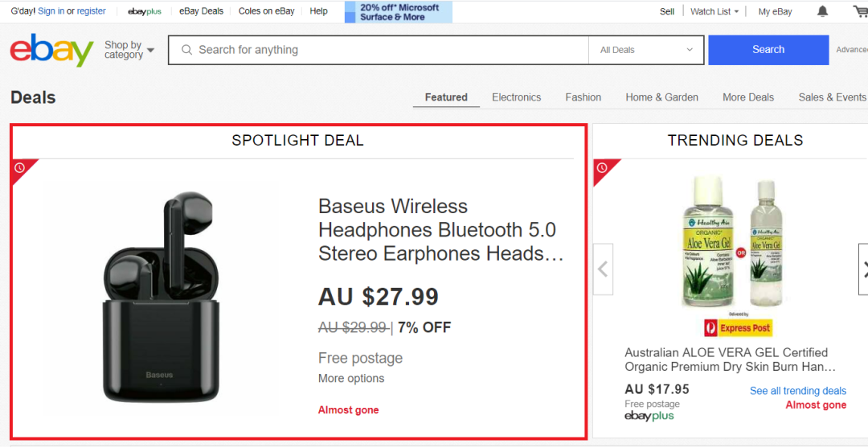This screenshot has height=448, width=868.
Task: Open the Home & Garden tab
Action: coord(661,97)
